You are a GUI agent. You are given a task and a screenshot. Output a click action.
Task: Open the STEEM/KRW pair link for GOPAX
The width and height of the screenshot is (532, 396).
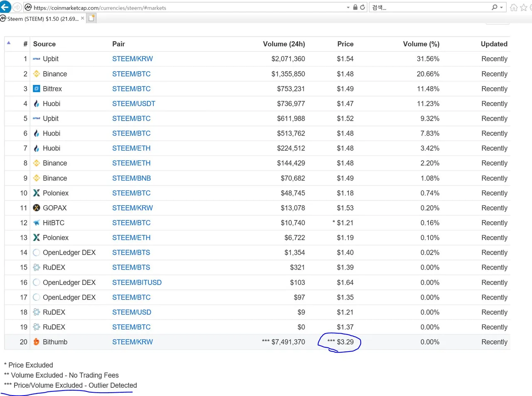point(133,208)
